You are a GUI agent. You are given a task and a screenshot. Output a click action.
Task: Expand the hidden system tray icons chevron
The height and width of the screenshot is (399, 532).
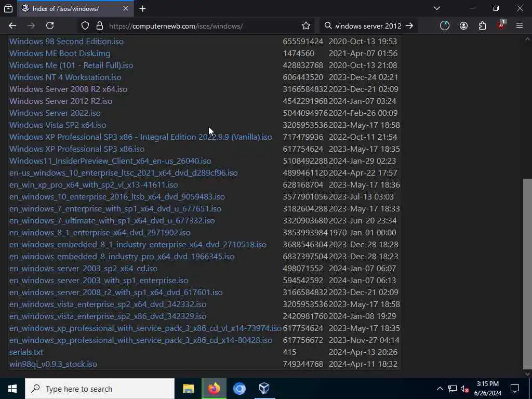tap(440, 389)
